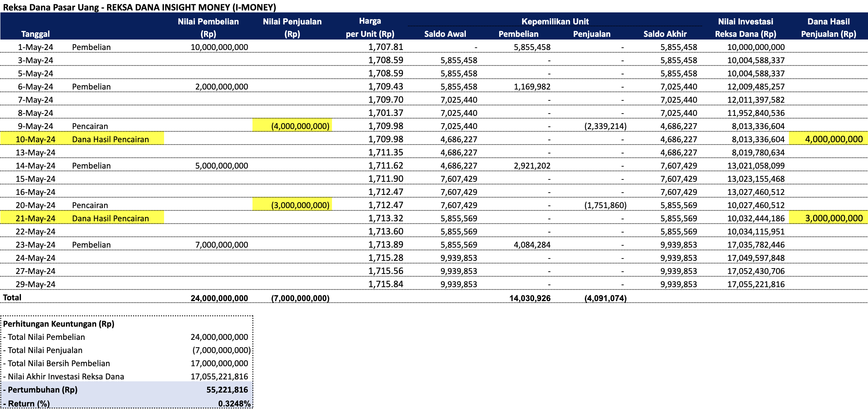Click Nilai Akhir Investasi Reksa Dana label

click(x=64, y=377)
